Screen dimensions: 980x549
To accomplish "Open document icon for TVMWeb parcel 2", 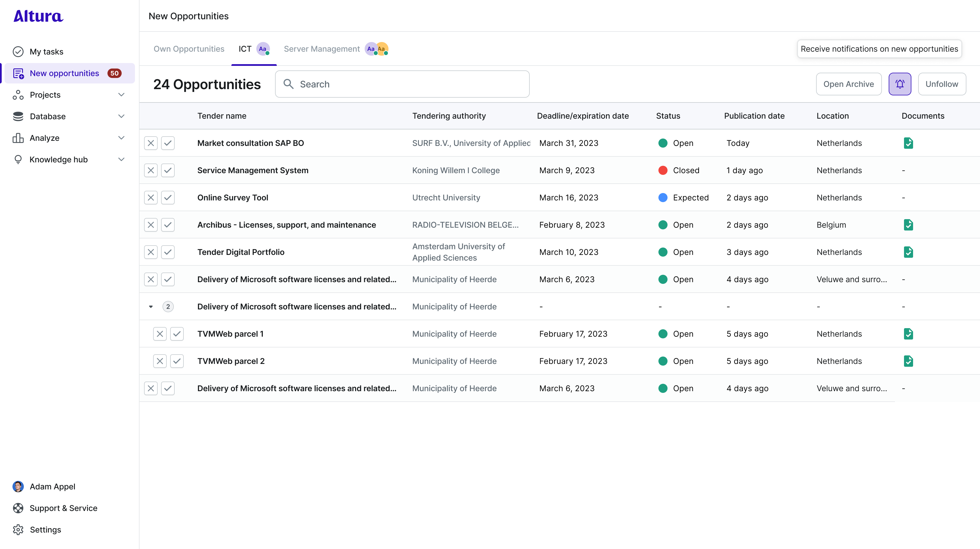I will [908, 361].
